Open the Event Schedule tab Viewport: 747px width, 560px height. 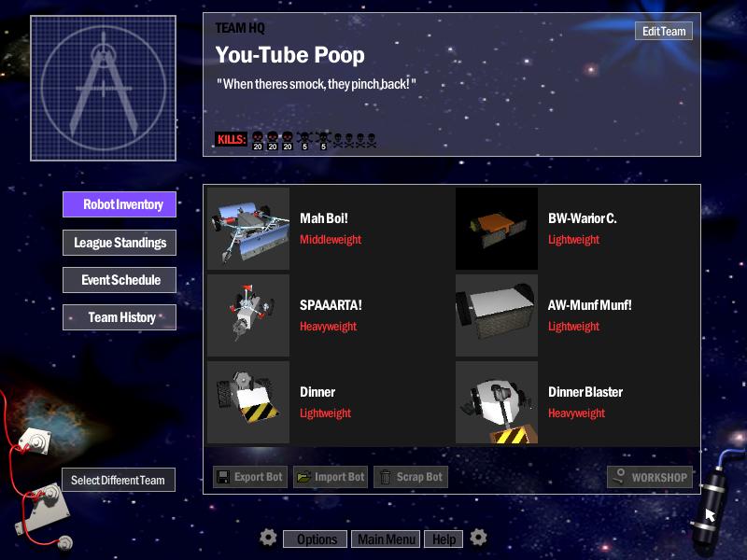click(x=120, y=280)
